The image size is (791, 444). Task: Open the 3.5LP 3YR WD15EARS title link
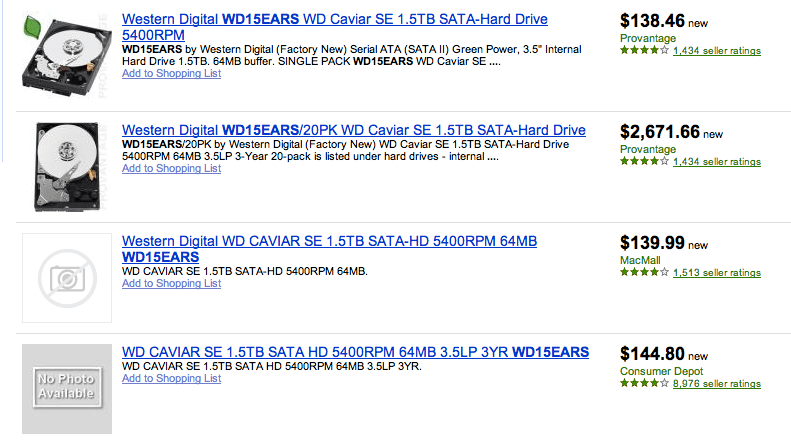(x=355, y=352)
